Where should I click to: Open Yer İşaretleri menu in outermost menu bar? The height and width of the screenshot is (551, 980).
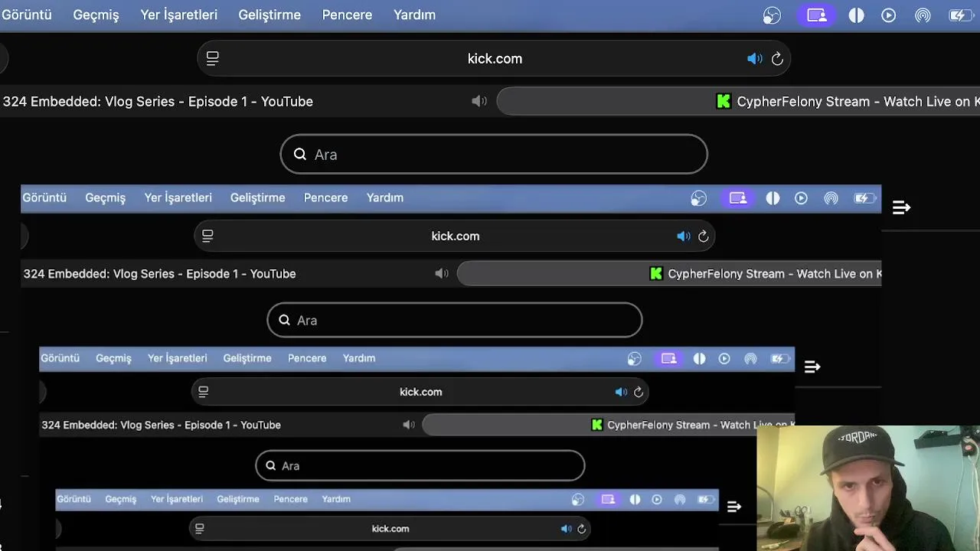tap(178, 15)
